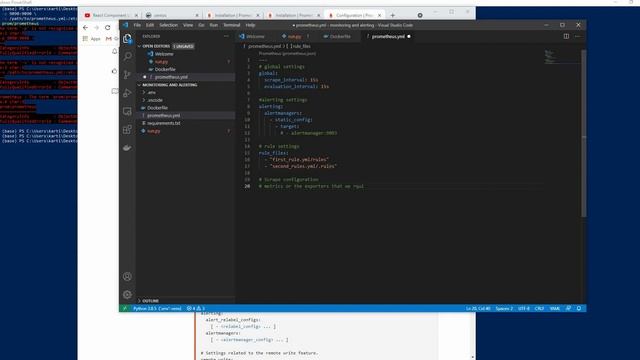Open the Selection menu
640x360 pixels.
click(168, 25)
